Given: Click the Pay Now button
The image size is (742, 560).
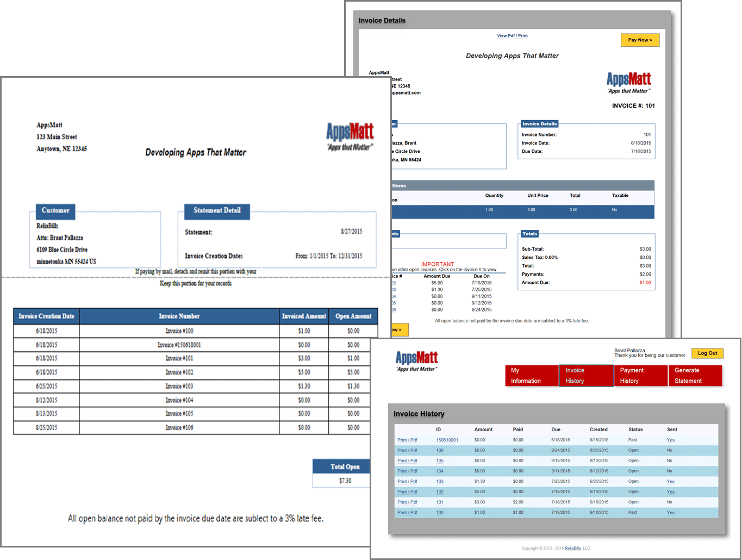Looking at the screenshot, I should [639, 40].
